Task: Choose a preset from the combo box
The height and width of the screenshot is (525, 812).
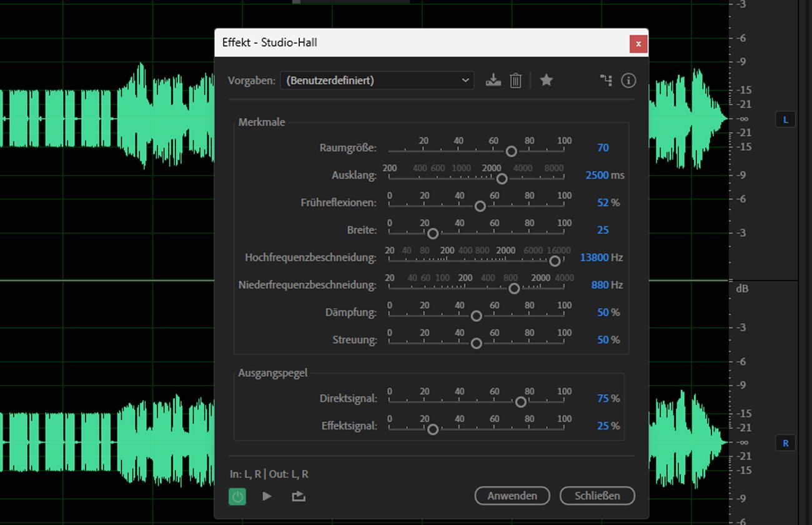Action: click(x=377, y=80)
